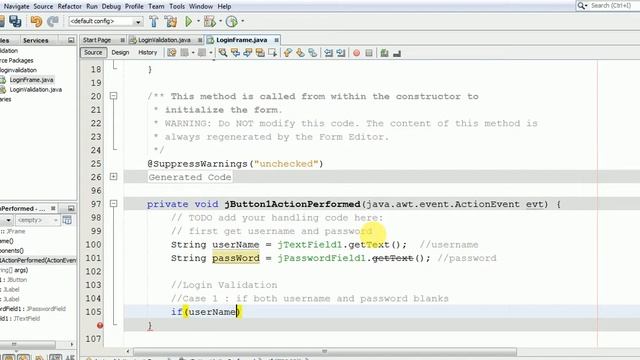This screenshot has width=640, height=360.
Task: Minimize the Navigator panel
Action: coord(71,209)
